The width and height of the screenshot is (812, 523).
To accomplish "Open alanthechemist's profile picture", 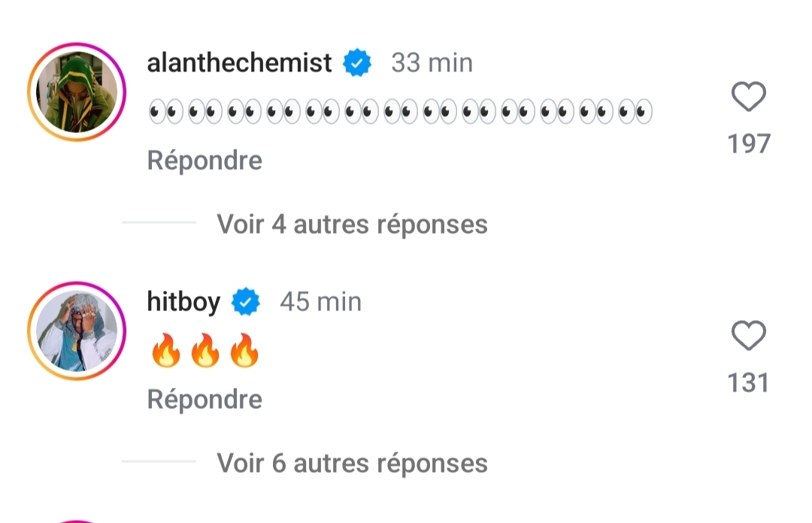I will pos(76,92).
